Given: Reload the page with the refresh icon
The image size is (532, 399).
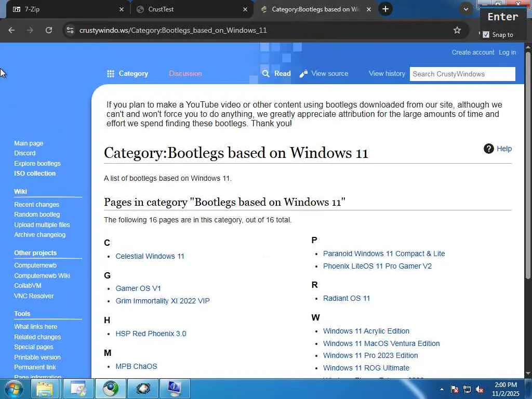Looking at the screenshot, I should click(49, 30).
